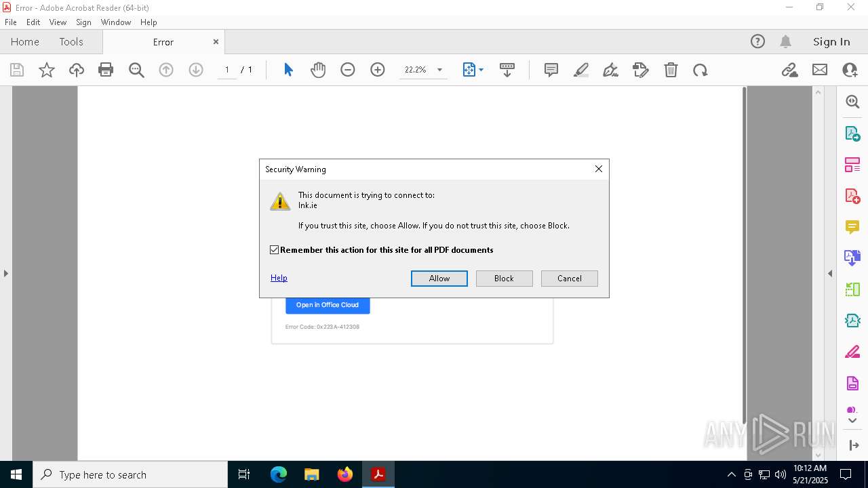Screen dimensions: 868x488
Task: Open the Help question mark icon
Action: pyautogui.click(x=757, y=41)
